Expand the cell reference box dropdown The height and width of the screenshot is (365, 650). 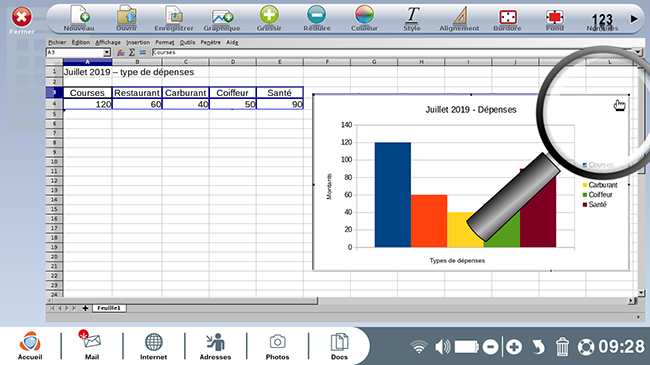(107, 52)
